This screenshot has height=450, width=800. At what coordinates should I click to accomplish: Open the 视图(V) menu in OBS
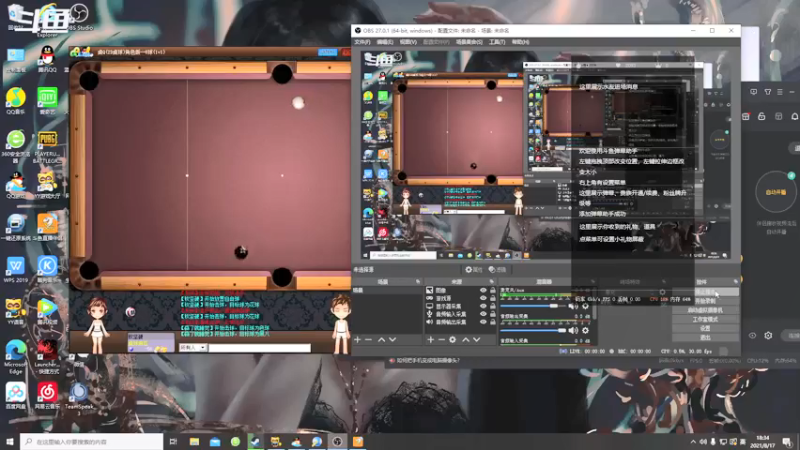408,42
